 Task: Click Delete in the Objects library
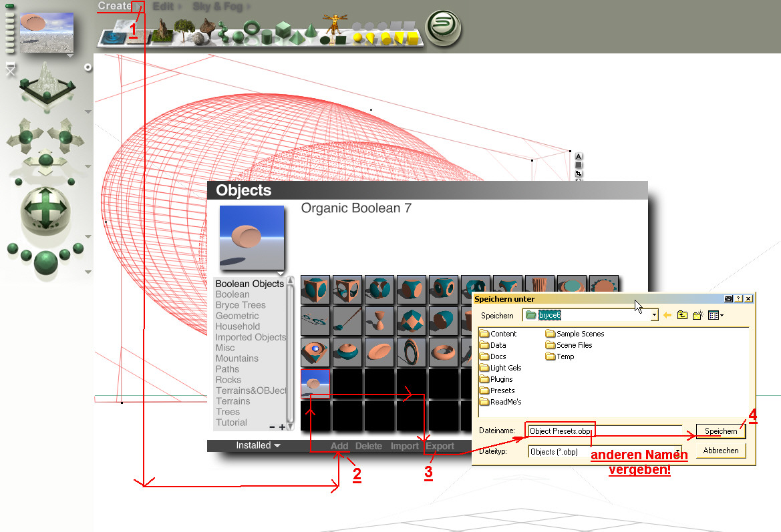coord(369,447)
